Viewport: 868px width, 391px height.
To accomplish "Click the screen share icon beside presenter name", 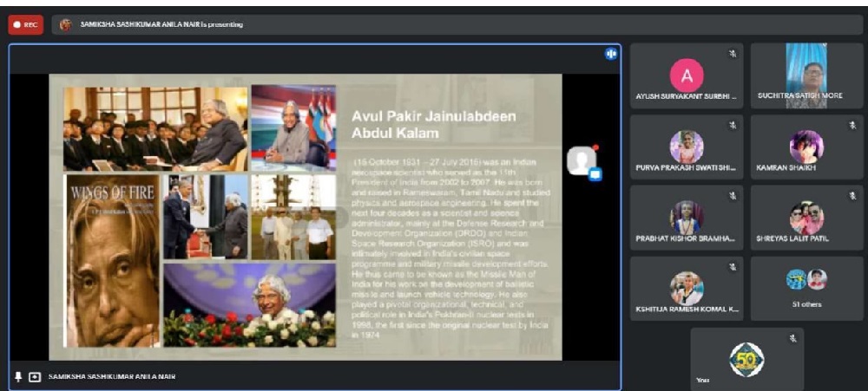I will [x=35, y=377].
